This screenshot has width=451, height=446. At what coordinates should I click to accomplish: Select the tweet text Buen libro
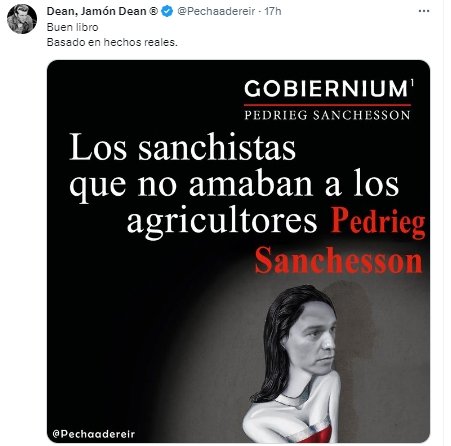(x=72, y=27)
